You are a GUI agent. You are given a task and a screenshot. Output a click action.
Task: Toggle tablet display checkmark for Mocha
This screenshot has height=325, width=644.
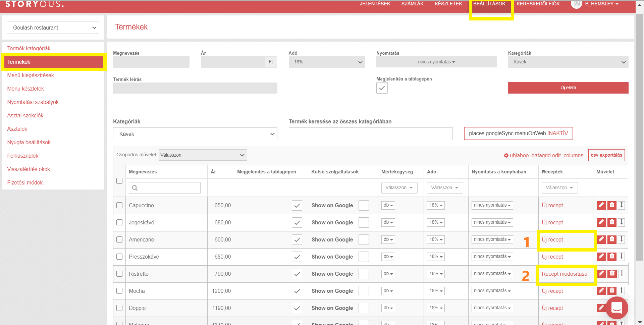click(x=297, y=291)
